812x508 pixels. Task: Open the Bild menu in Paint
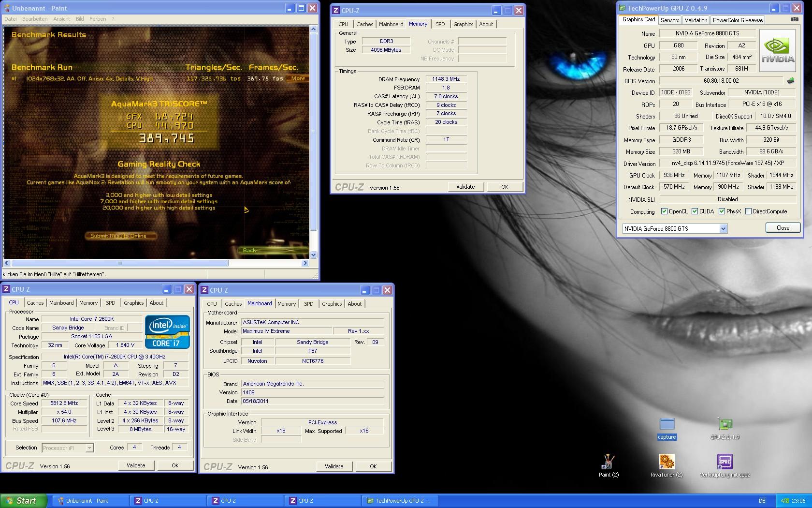80,19
